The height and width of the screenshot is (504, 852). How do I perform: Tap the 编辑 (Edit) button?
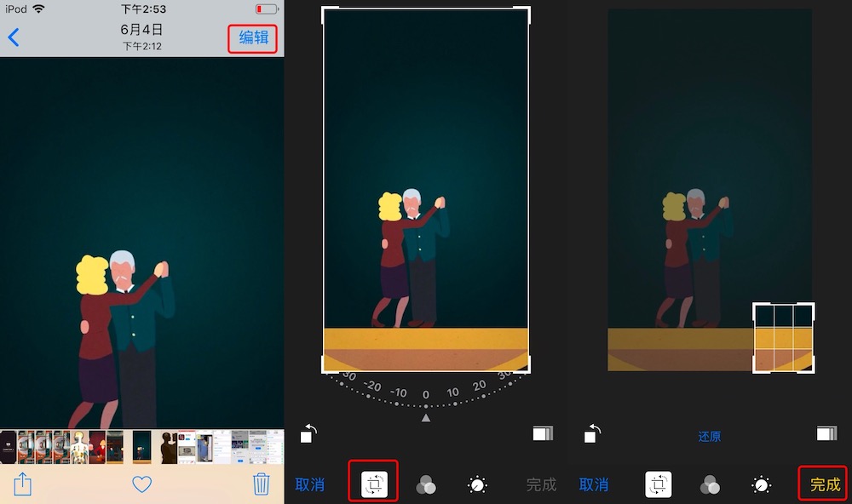click(253, 38)
